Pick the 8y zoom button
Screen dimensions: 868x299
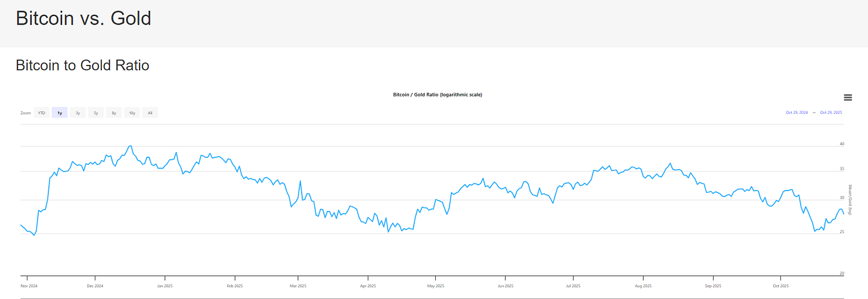click(114, 113)
